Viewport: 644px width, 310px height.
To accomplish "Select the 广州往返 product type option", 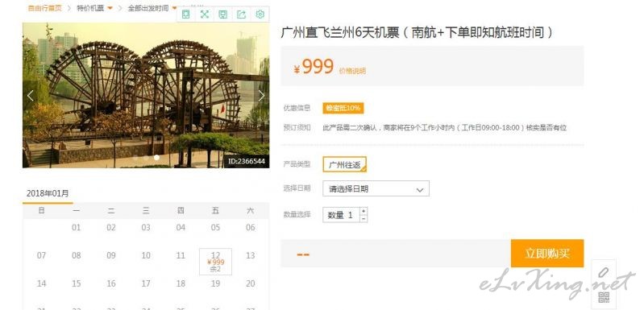I will (345, 164).
